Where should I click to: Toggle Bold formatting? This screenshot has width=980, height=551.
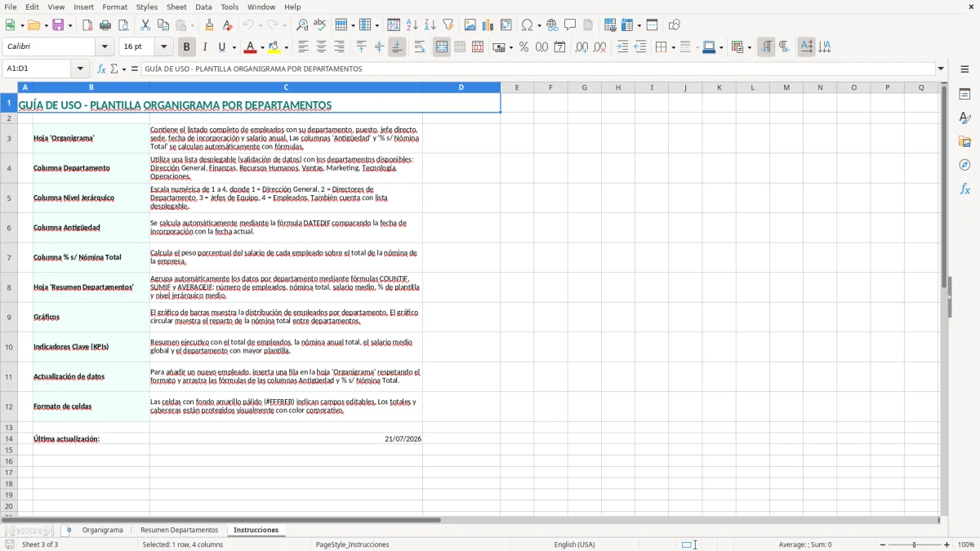pos(186,47)
